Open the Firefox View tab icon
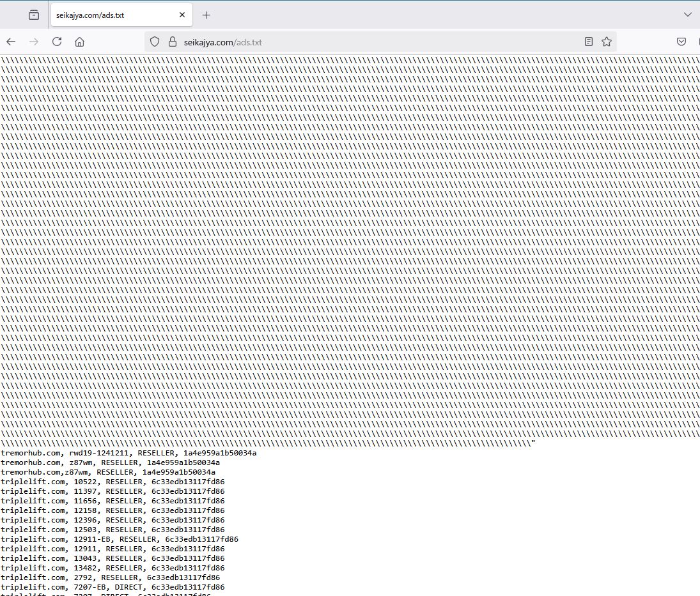 pos(34,15)
